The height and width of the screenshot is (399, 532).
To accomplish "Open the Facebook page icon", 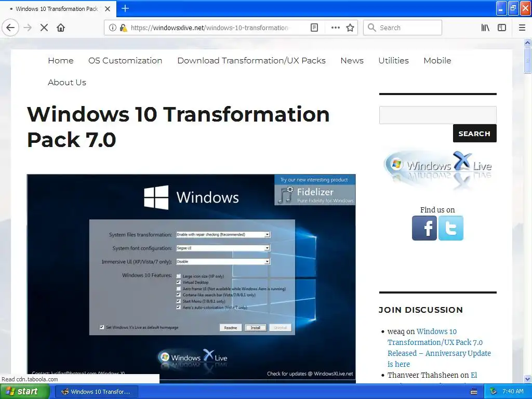I will [x=424, y=228].
